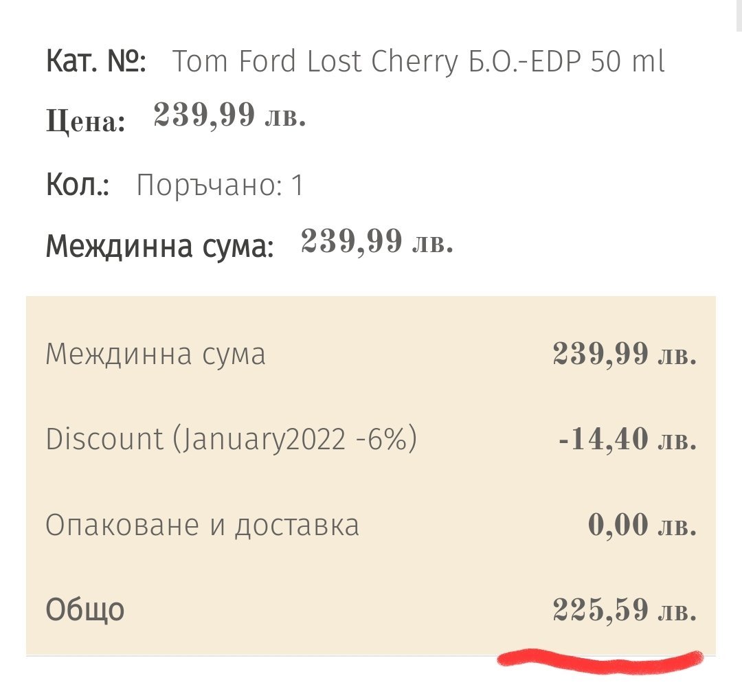Click the Общо total label
Image resolution: width=742 pixels, height=700 pixels.
pyautogui.click(x=85, y=609)
